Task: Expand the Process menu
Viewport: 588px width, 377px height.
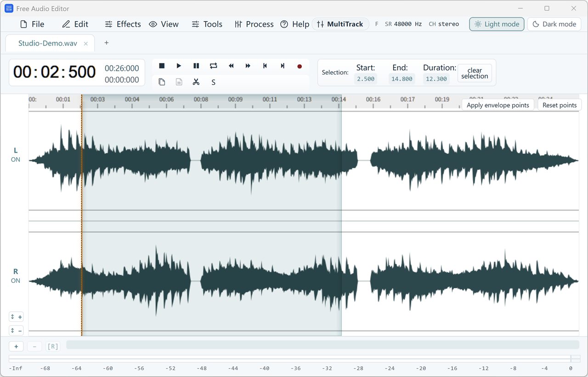Action: [x=254, y=24]
